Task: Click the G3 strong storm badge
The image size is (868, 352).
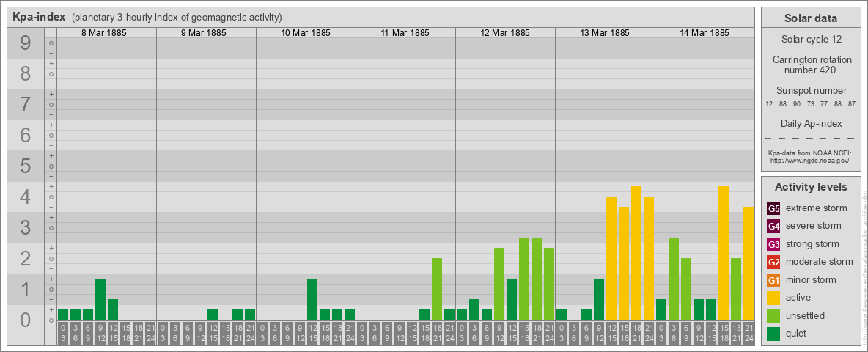Action: 773,244
